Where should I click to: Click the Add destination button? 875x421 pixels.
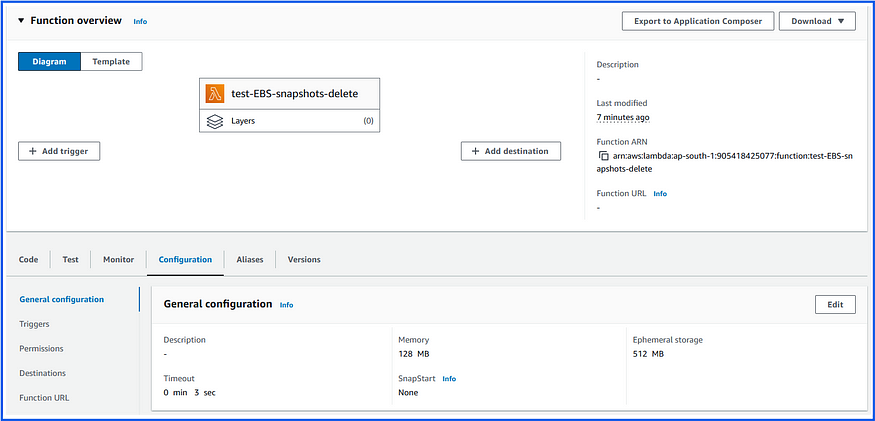pyautogui.click(x=511, y=151)
